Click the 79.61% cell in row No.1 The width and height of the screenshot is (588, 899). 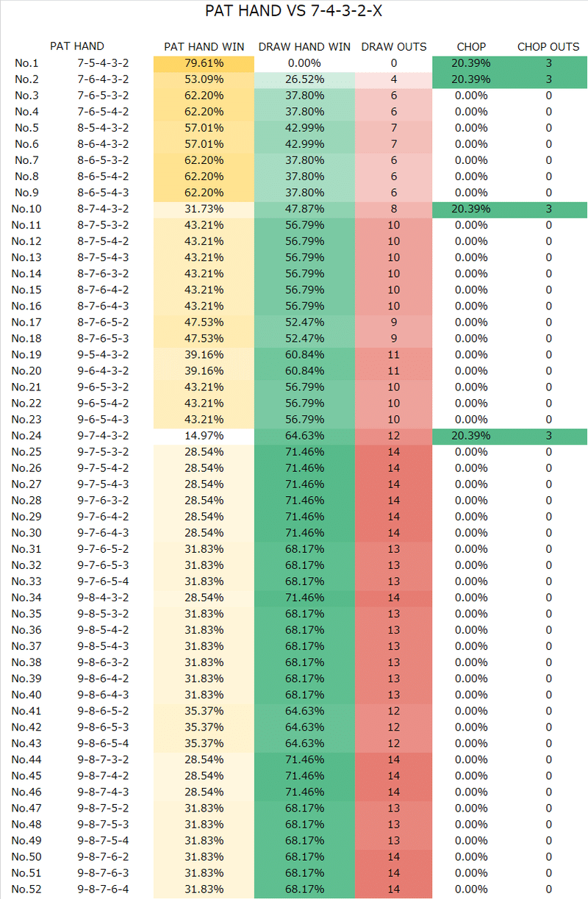coord(204,63)
